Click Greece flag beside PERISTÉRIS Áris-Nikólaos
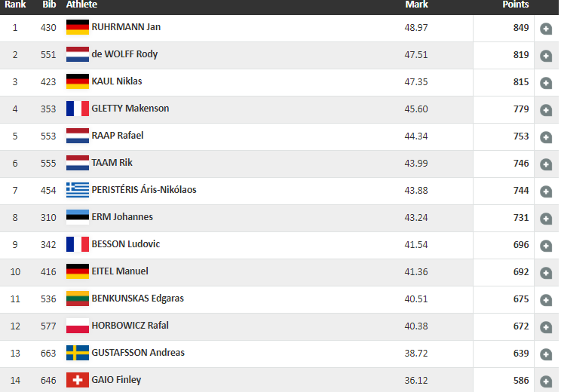Viewport: 561px width, 392px height. [78, 190]
